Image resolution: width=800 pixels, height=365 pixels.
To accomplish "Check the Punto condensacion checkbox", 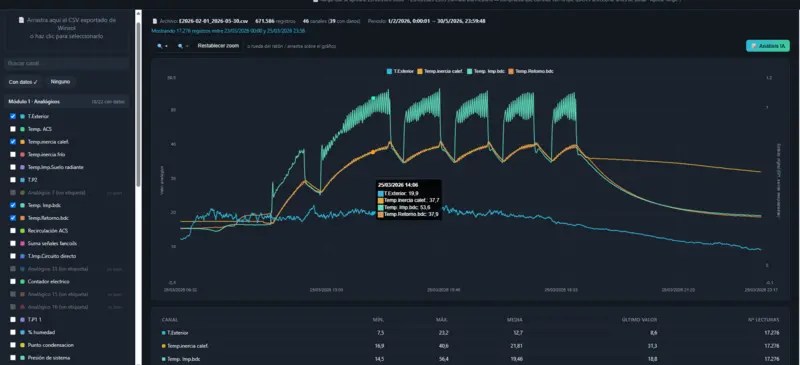I will (x=13, y=345).
